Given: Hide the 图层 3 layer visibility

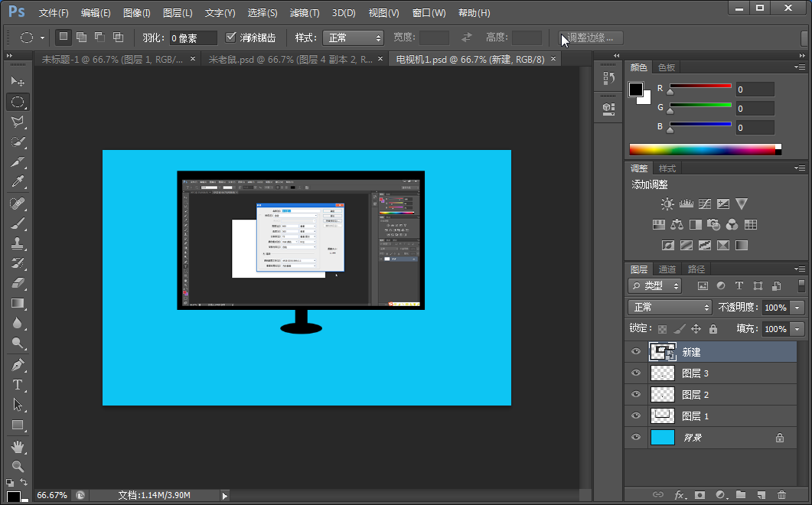Looking at the screenshot, I should (635, 373).
